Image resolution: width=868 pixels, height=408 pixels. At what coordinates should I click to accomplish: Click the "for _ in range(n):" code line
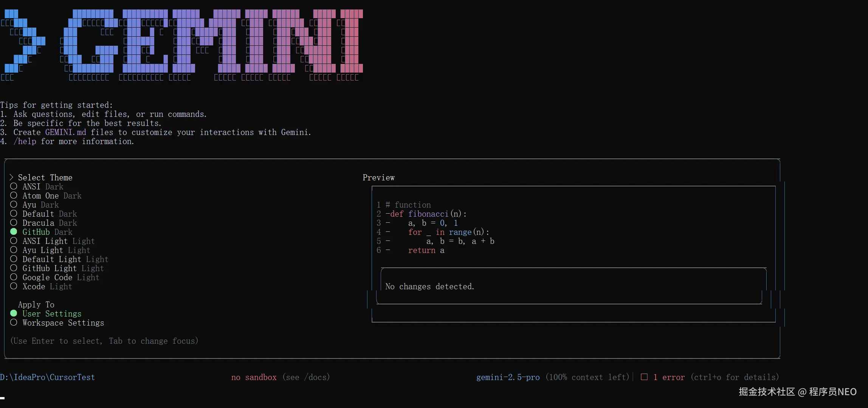449,232
